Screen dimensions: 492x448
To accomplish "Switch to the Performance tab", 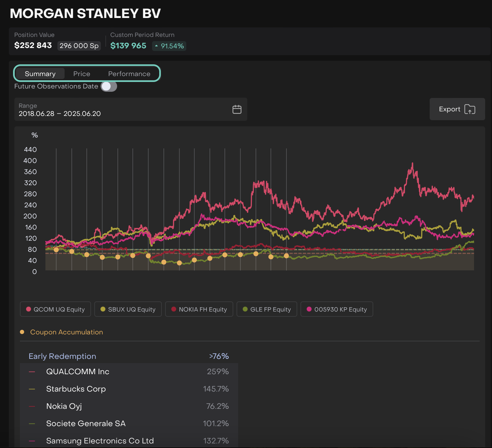I will 129,74.
